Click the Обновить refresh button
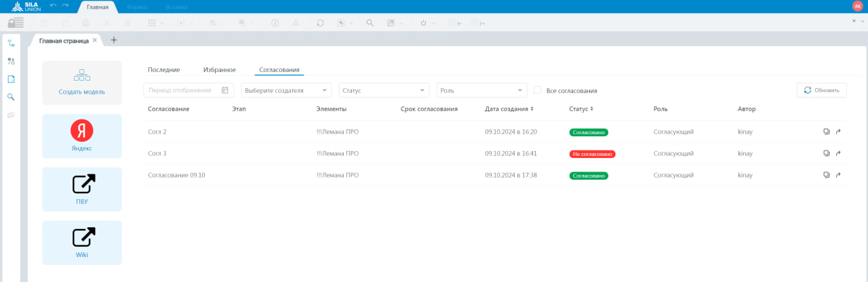868x282 pixels. click(821, 90)
